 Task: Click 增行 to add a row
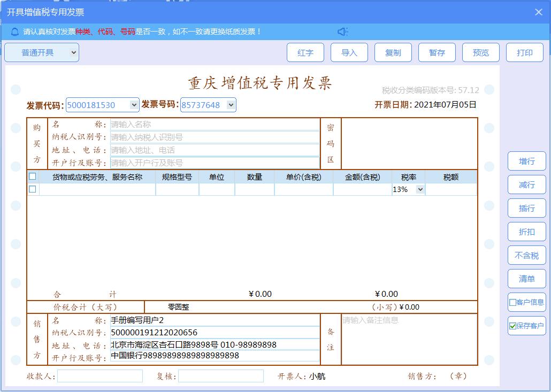tap(526, 161)
